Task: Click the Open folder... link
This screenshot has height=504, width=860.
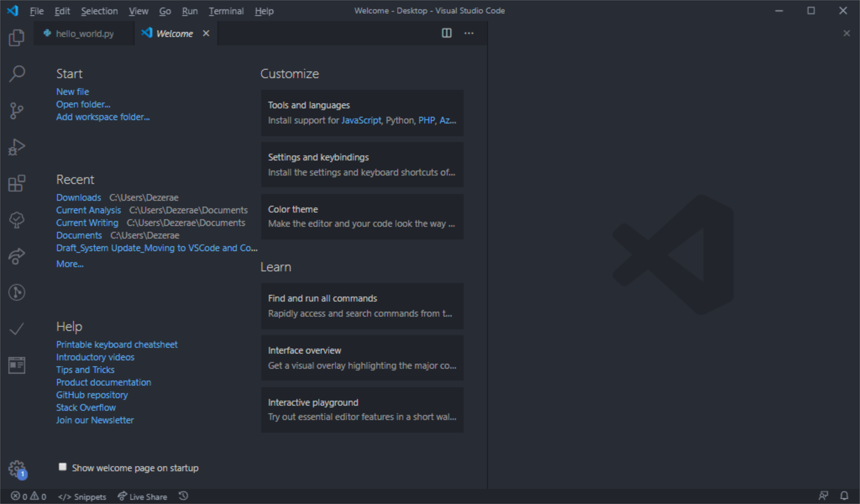Action: tap(83, 104)
